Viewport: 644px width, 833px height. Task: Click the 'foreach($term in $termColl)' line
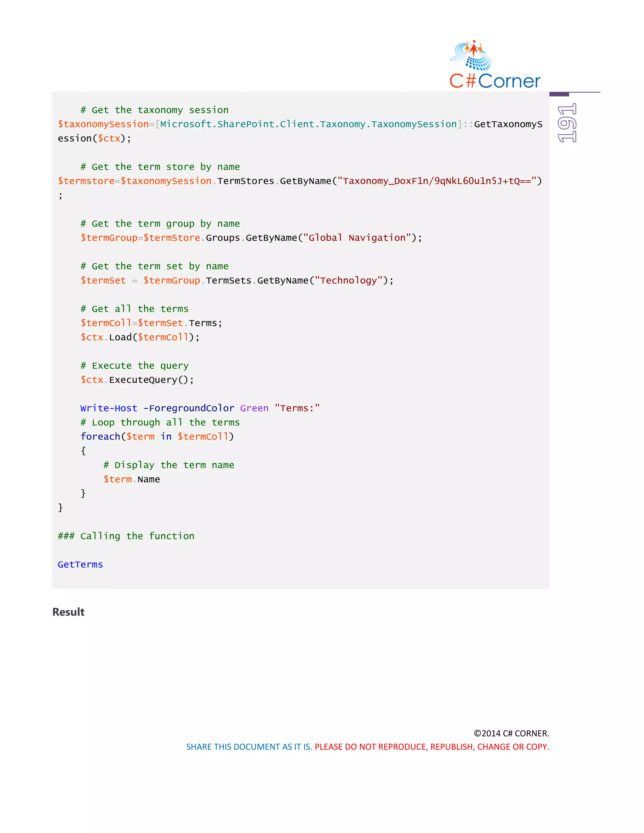click(x=157, y=436)
